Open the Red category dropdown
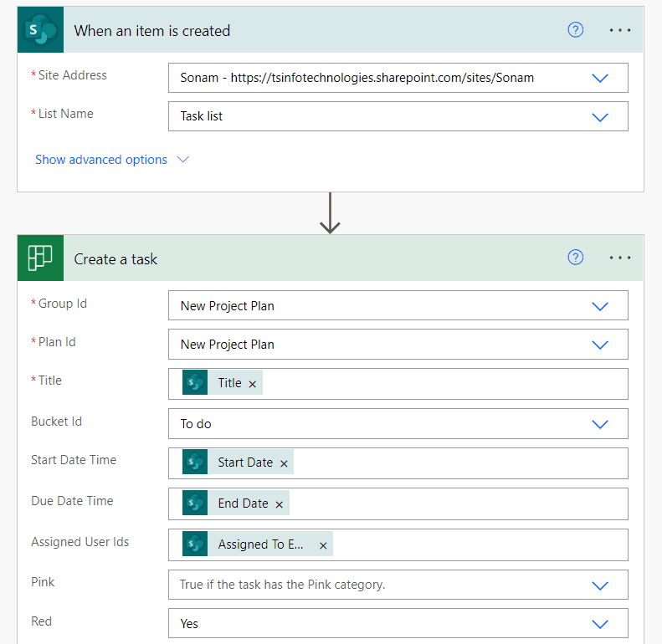662x644 pixels. (x=599, y=624)
